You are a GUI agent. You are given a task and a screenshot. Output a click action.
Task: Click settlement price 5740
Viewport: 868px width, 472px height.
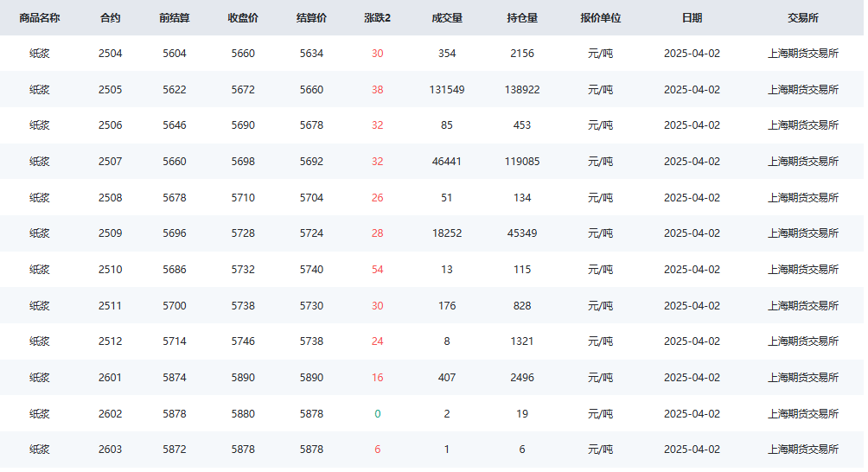tap(311, 270)
